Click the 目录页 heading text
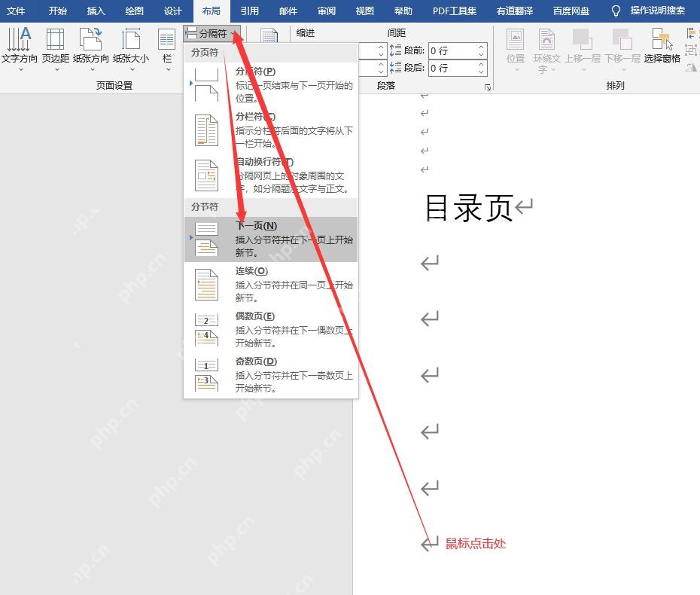 coord(468,208)
